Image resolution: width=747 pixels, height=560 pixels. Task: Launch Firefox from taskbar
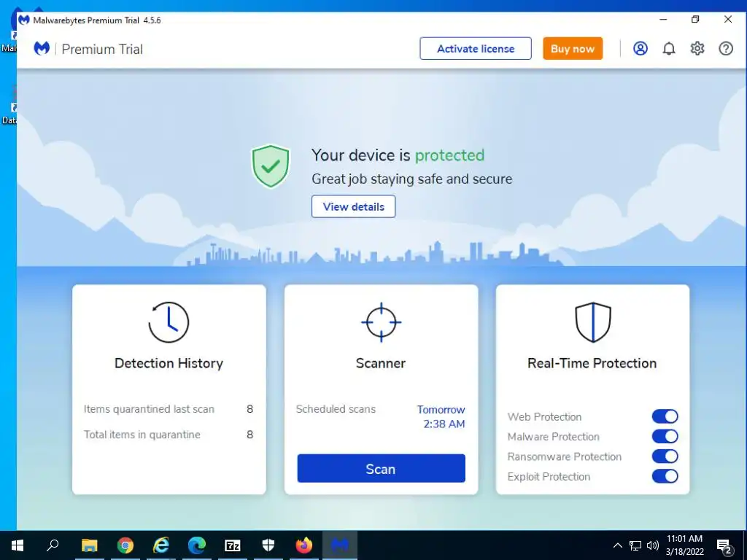tap(304, 545)
